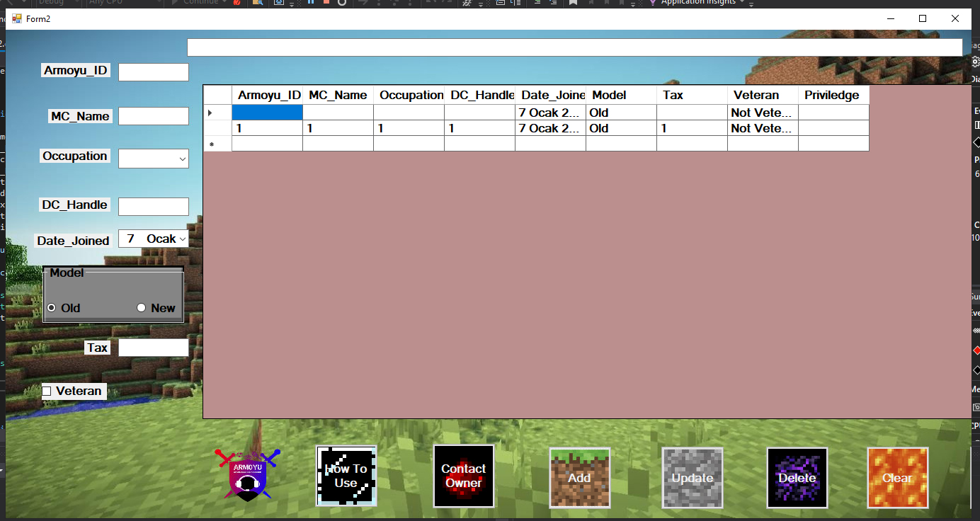Sort by the Date_Joined column header
The height and width of the screenshot is (521, 980).
click(551, 96)
